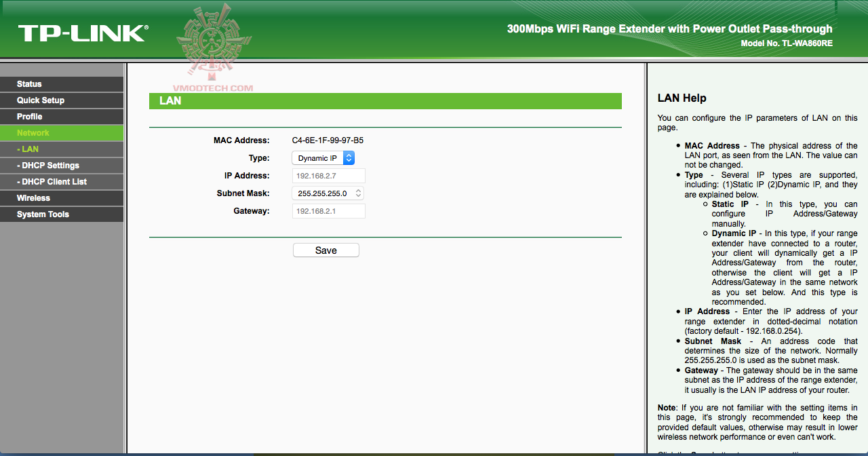
Task: Open the System Tools menu
Action: pyautogui.click(x=62, y=214)
